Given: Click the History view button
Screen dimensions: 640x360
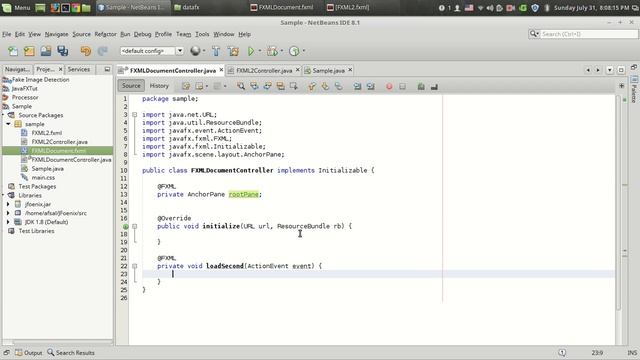Looking at the screenshot, I should (x=159, y=86).
